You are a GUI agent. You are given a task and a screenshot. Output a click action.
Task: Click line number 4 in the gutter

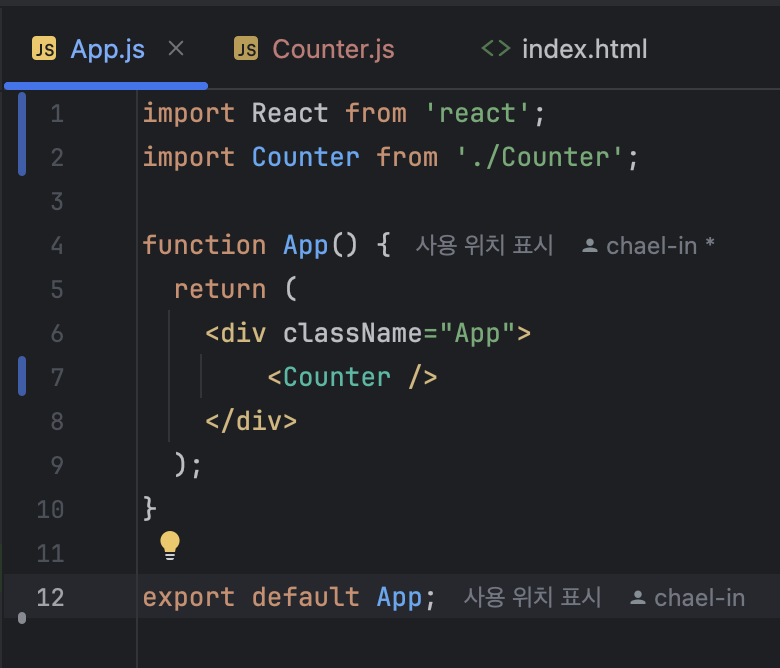[x=57, y=246]
